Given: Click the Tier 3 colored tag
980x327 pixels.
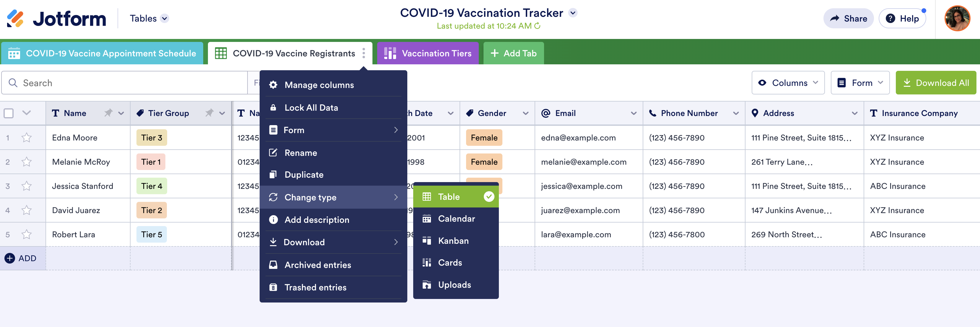Looking at the screenshot, I should 152,138.
